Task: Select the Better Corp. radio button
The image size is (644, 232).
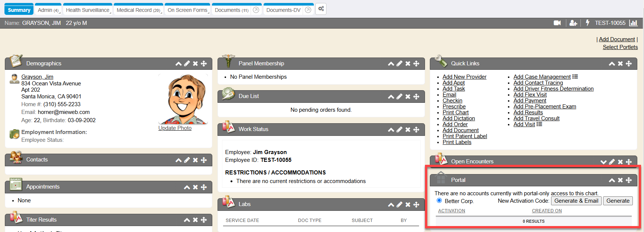Action: click(x=439, y=200)
